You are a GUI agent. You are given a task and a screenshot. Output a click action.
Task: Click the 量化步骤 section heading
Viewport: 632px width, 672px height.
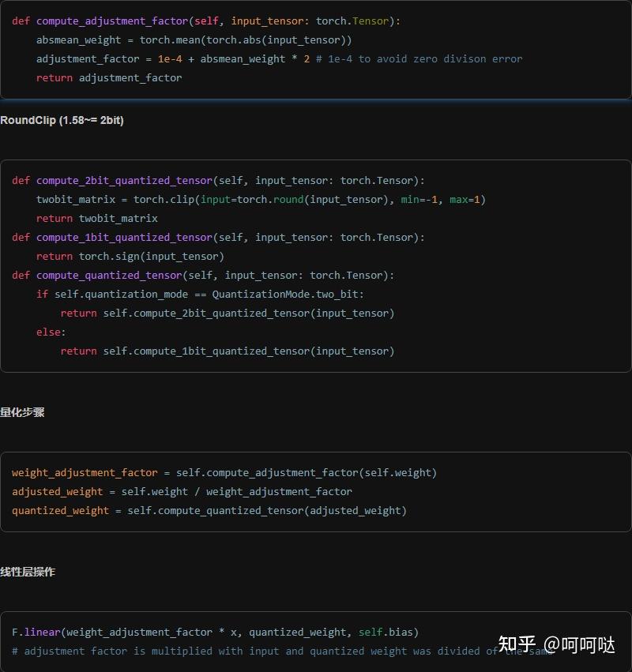24,412
